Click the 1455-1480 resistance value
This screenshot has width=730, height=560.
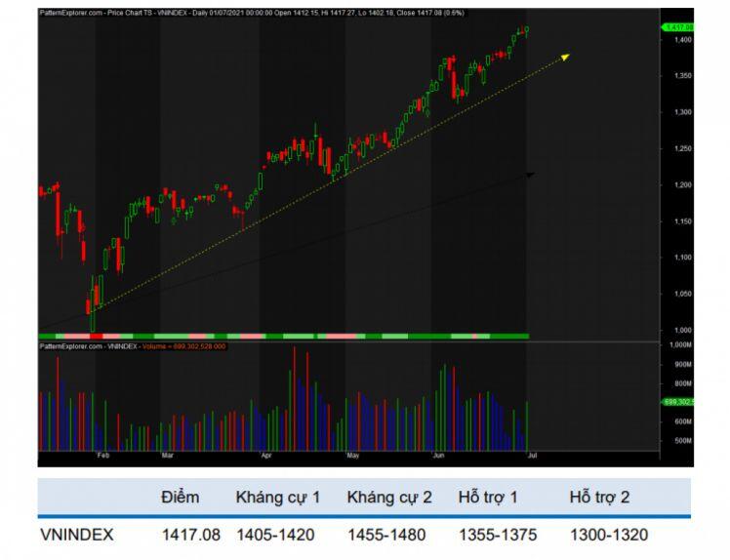(386, 535)
